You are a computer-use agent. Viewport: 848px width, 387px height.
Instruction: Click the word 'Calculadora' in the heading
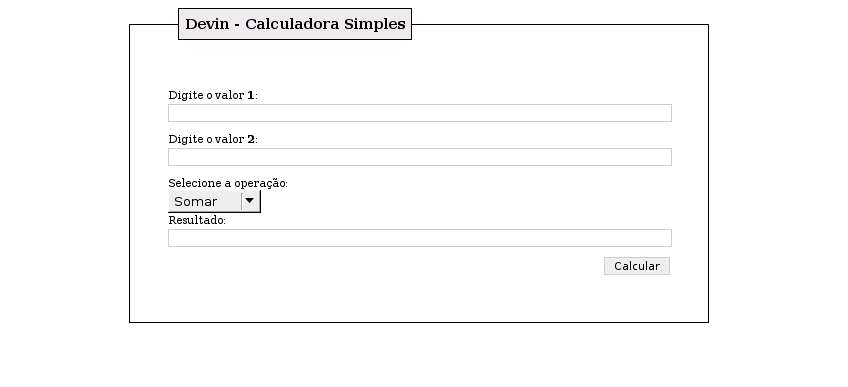[292, 24]
